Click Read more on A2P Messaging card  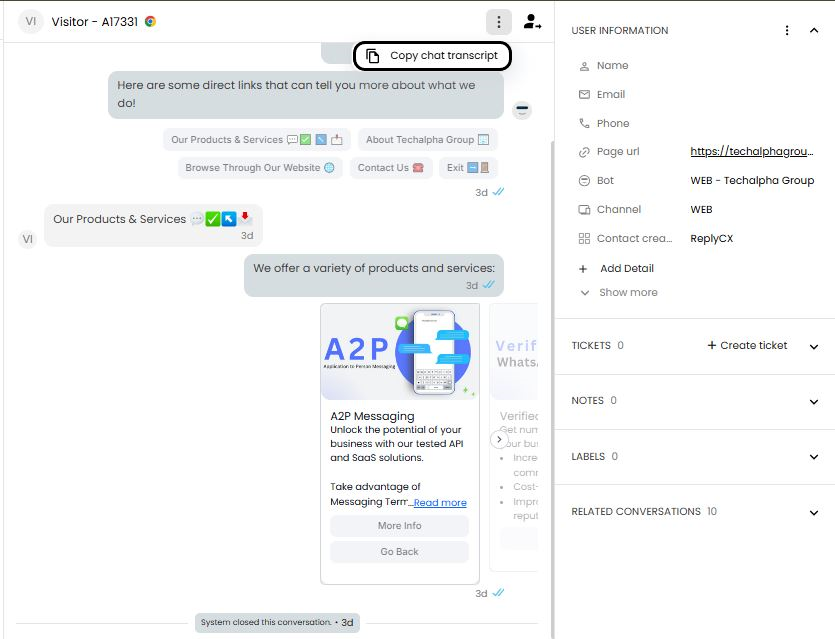(440, 503)
